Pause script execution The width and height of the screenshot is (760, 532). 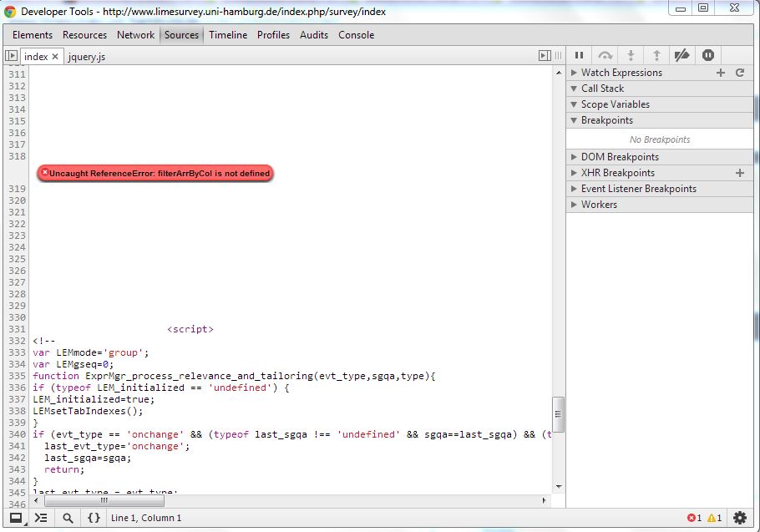(580, 55)
